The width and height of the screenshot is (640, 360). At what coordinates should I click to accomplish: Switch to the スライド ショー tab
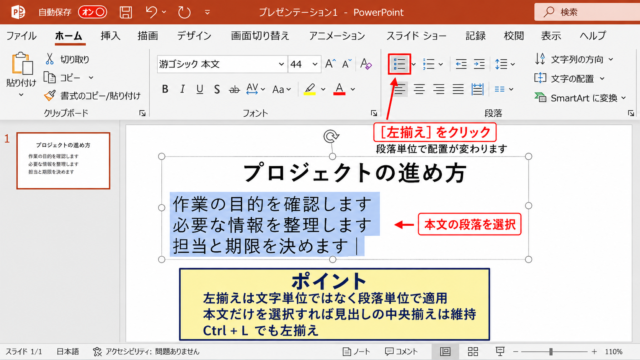416,36
